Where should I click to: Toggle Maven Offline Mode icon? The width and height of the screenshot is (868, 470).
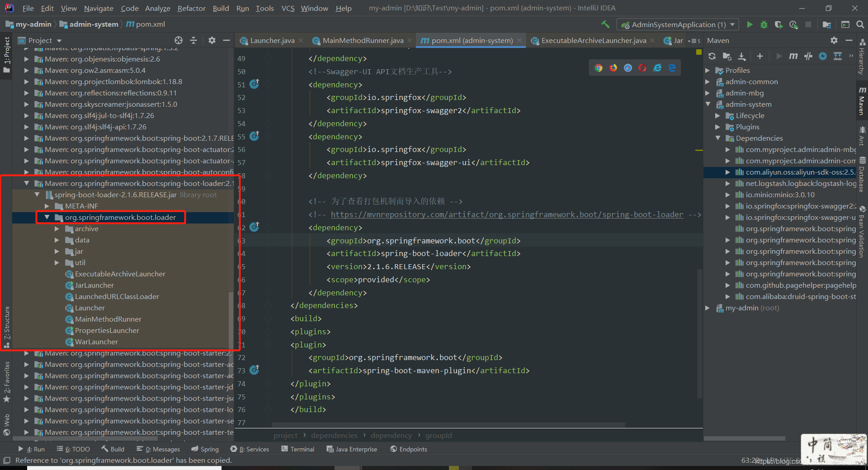pos(808,56)
